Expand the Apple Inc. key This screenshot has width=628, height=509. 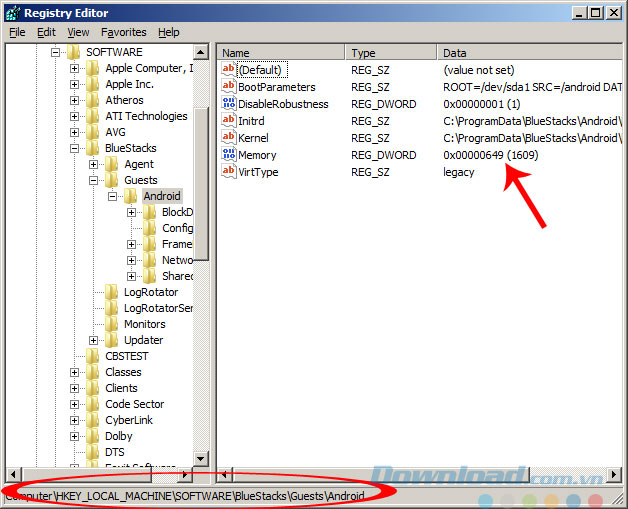click(74, 84)
